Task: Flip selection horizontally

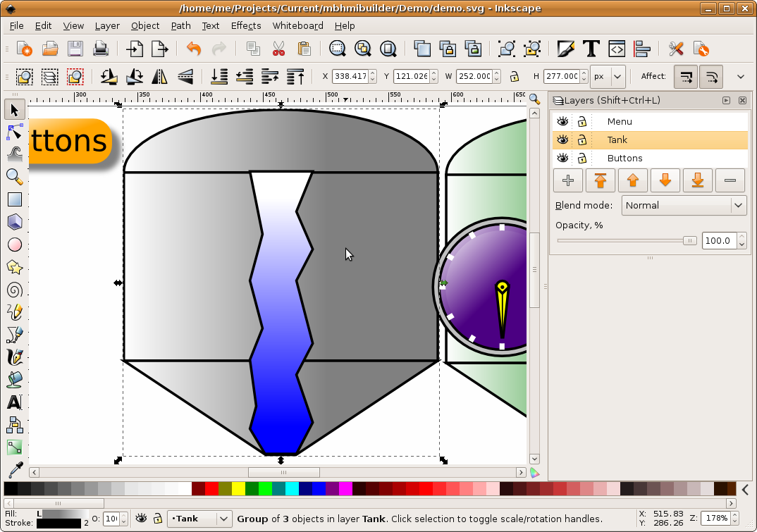Action: [x=159, y=76]
